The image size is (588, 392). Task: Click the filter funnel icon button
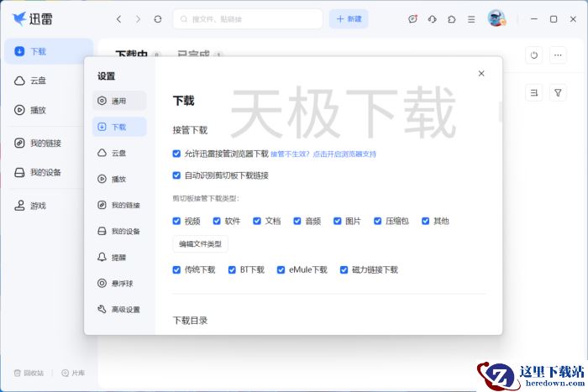(558, 92)
